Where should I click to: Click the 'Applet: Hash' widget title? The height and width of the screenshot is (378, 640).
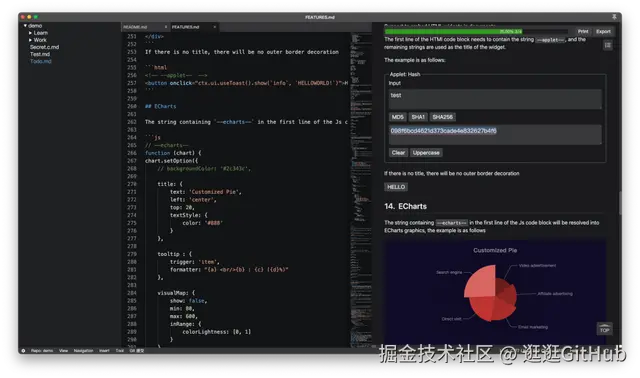404,74
